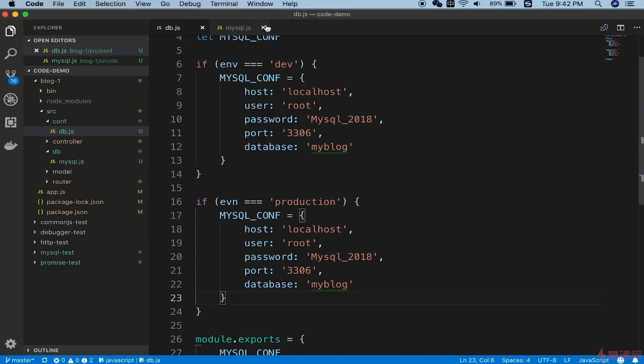Open Settings via the gear icon
644x364 pixels.
tap(11, 344)
